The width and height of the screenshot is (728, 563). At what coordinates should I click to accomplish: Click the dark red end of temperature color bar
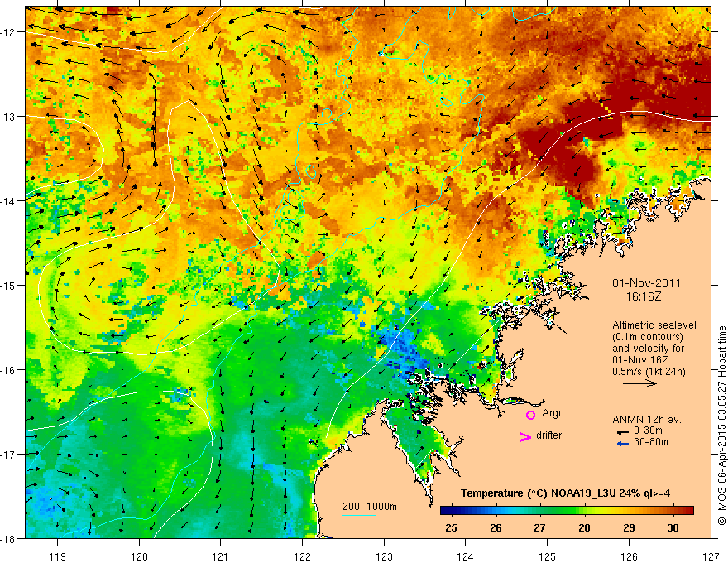pos(688,510)
